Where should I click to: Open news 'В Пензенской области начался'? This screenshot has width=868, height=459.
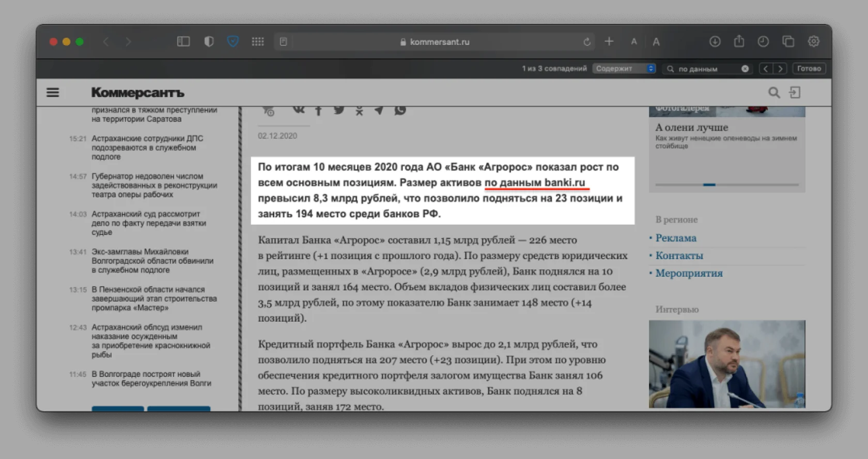154,298
